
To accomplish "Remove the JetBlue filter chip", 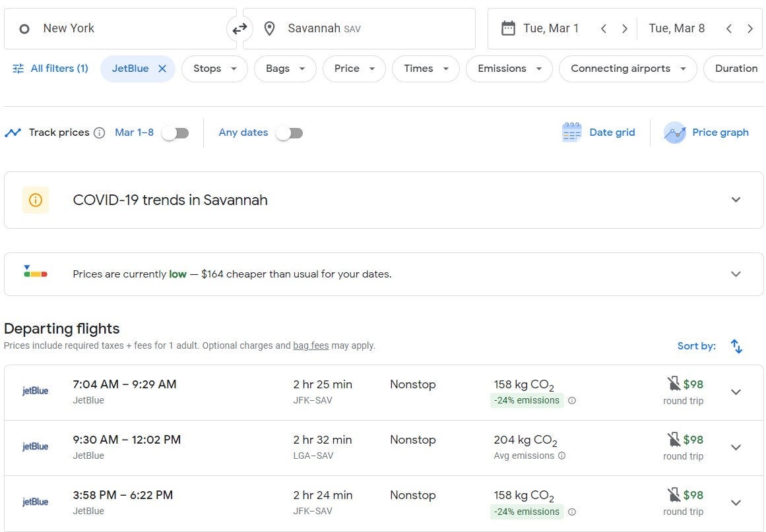I will pos(163,69).
